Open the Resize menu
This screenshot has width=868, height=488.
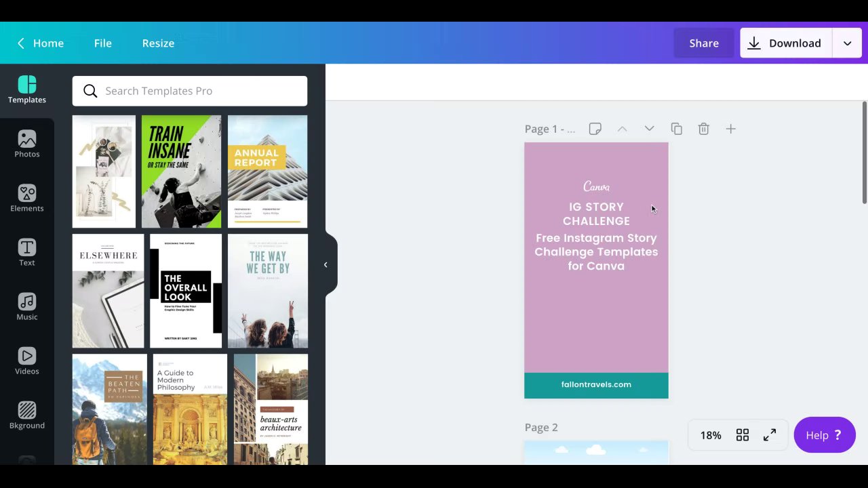click(158, 43)
